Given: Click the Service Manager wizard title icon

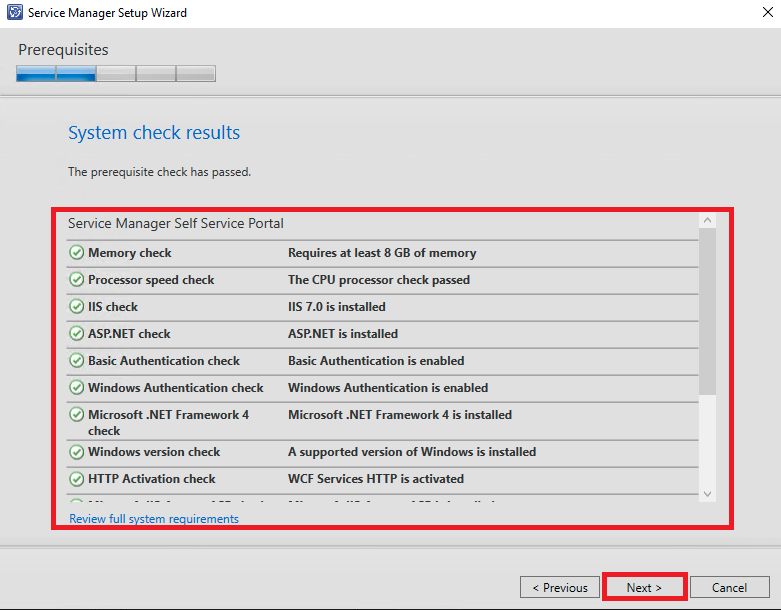Looking at the screenshot, I should coord(14,12).
